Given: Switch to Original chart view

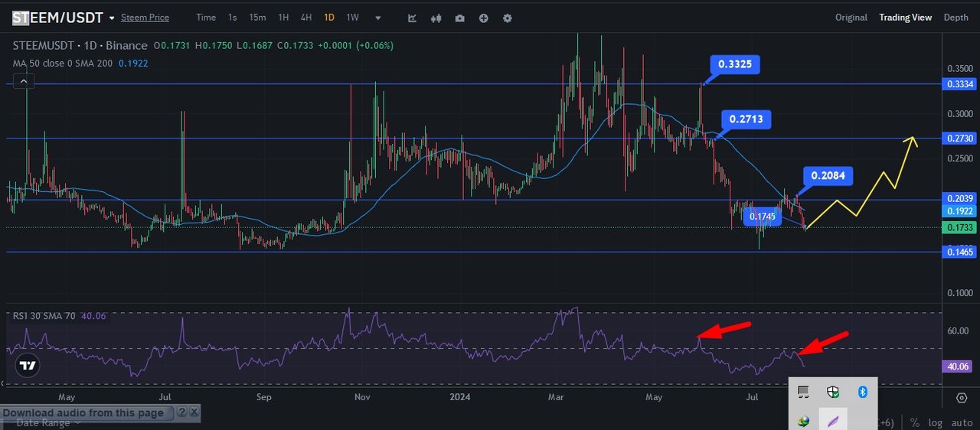Looking at the screenshot, I should pyautogui.click(x=851, y=18).
